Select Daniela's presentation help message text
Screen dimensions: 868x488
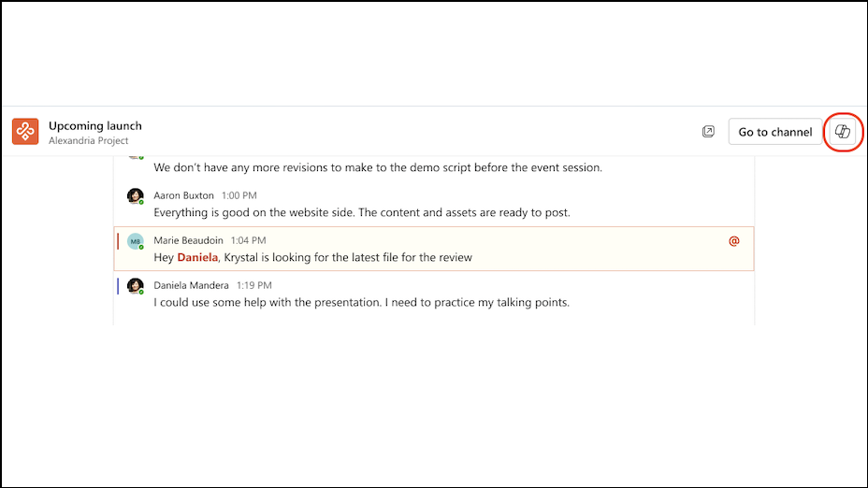362,302
